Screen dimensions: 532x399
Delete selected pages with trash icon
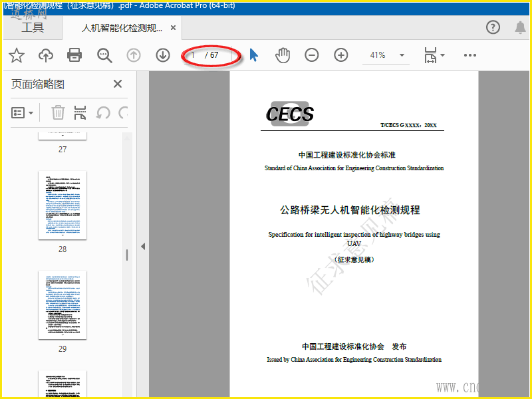point(58,112)
